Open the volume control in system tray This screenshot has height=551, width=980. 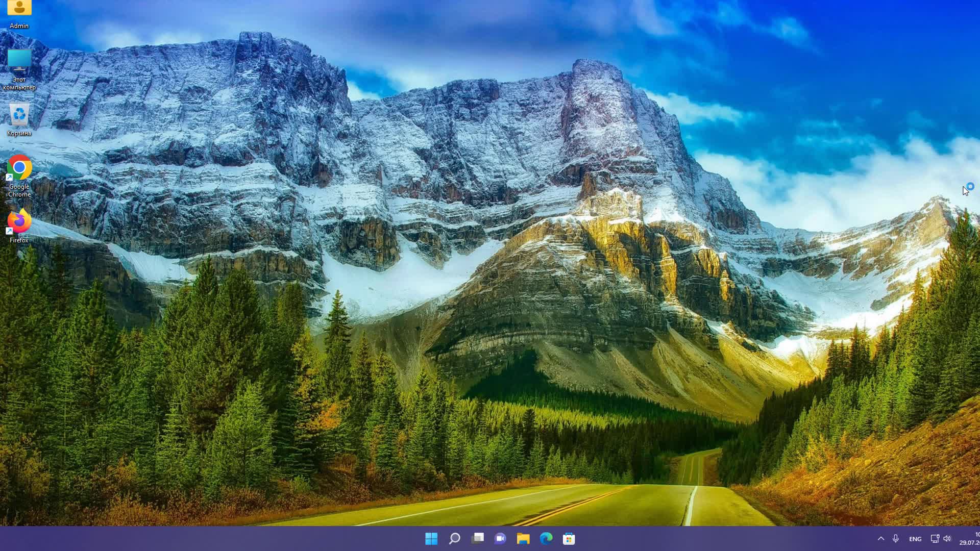(x=947, y=538)
